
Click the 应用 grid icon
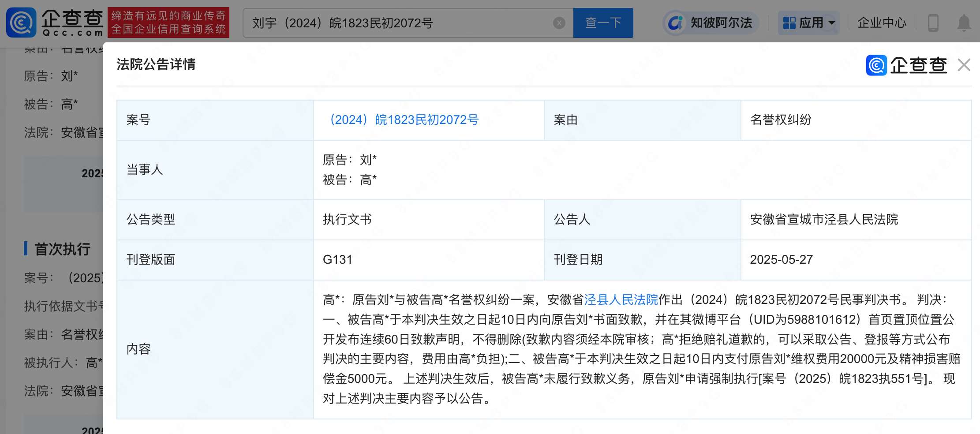click(789, 23)
